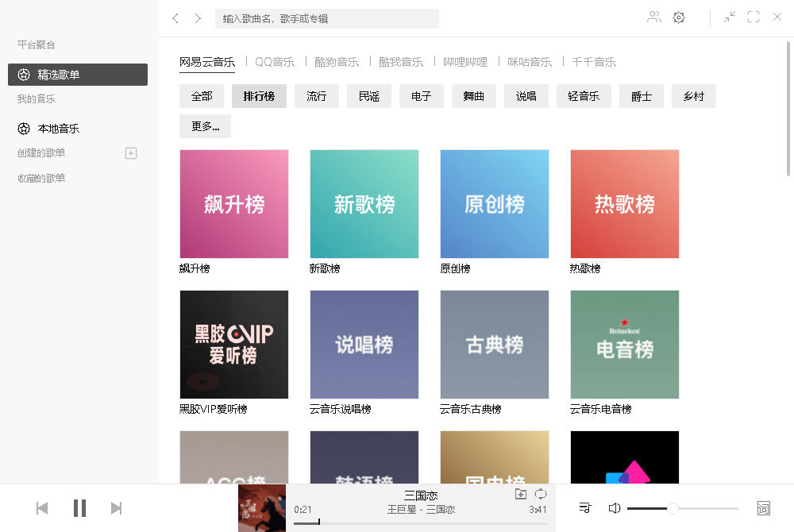Select the 电子 category filter
This screenshot has width=794, height=532.
point(422,96)
